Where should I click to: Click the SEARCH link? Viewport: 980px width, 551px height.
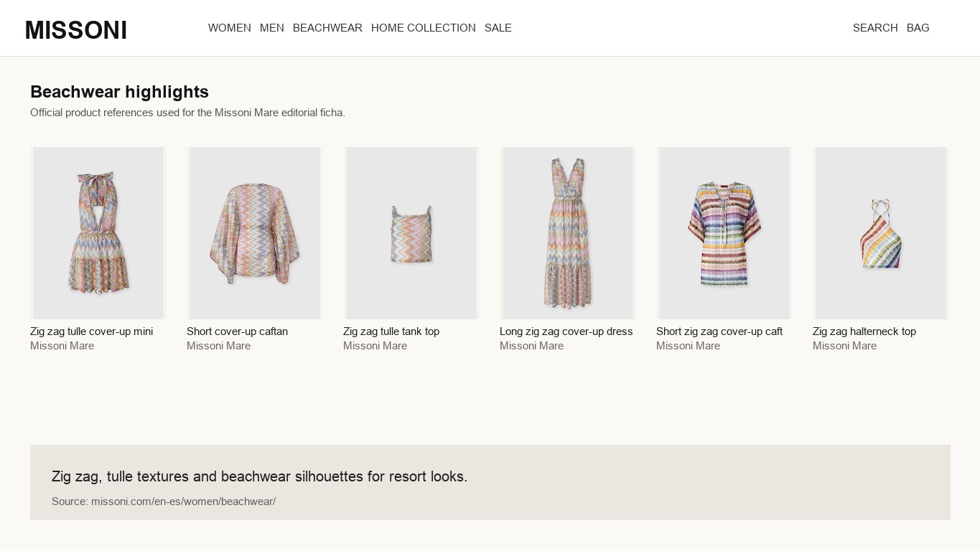click(875, 28)
